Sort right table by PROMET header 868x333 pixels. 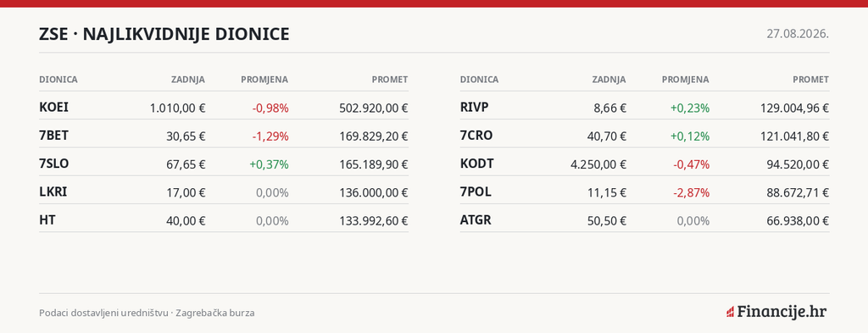[x=811, y=80]
